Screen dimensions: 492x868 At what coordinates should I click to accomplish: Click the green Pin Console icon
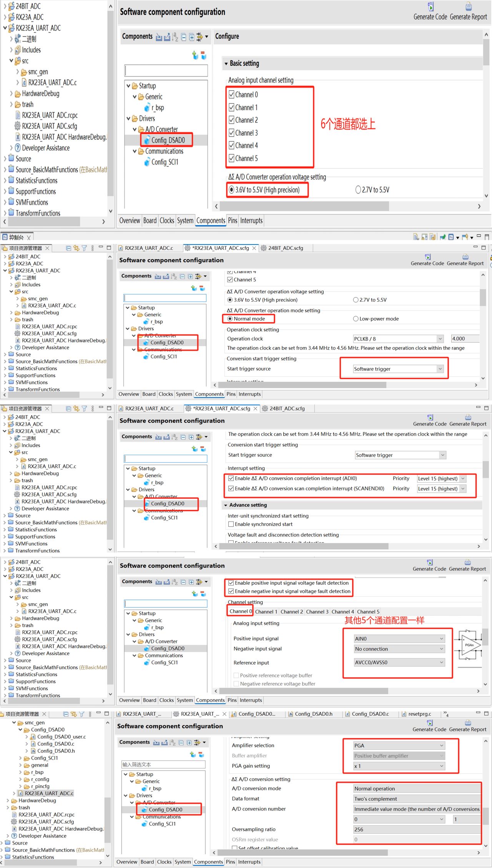tap(443, 237)
